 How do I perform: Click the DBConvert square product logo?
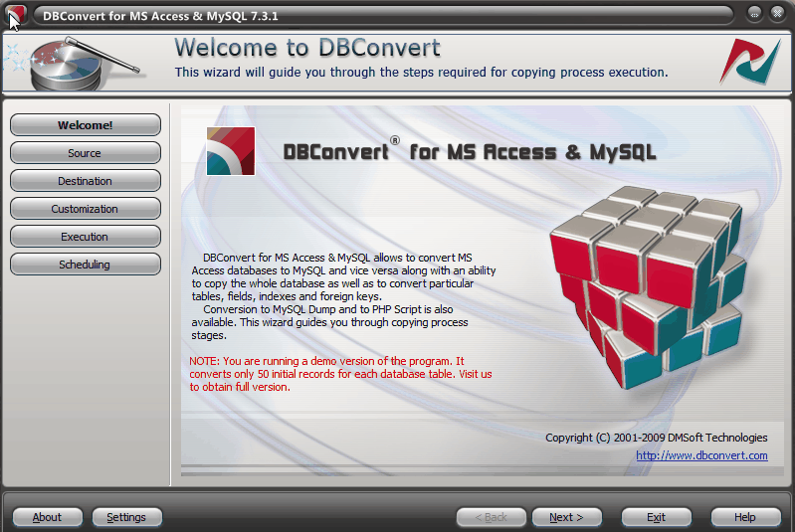click(x=231, y=151)
